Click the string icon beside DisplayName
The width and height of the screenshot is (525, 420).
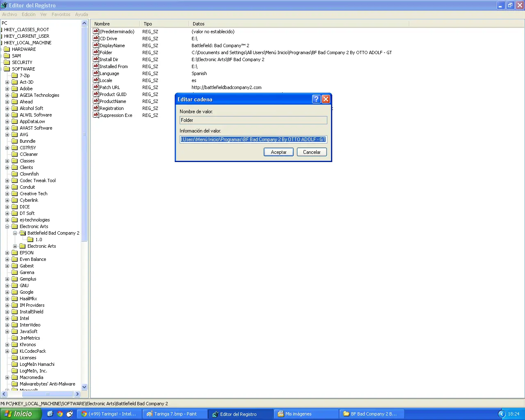96,45
